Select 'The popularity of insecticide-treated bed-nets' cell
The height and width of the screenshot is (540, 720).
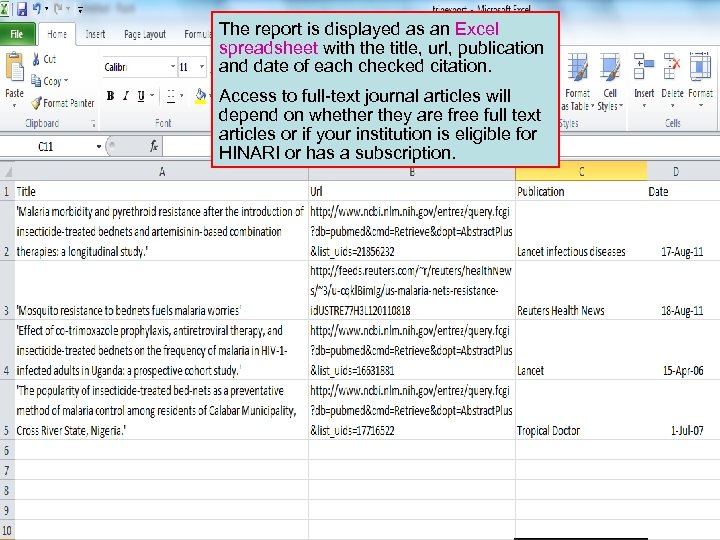(162, 410)
